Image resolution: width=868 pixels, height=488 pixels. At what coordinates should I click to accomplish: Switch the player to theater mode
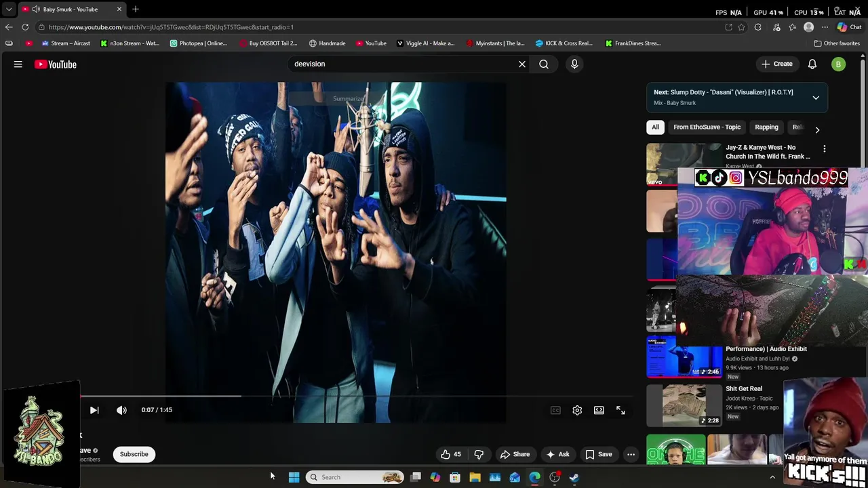[599, 410]
